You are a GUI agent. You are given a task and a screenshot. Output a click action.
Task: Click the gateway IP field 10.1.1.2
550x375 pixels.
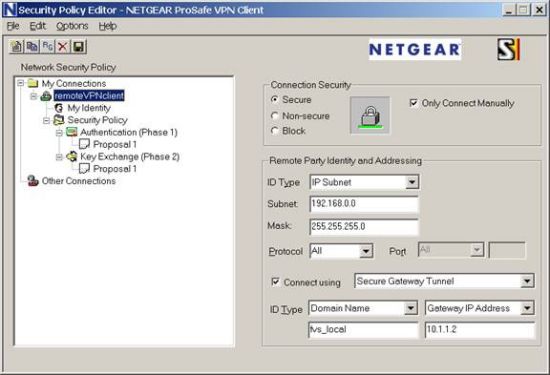tap(480, 330)
